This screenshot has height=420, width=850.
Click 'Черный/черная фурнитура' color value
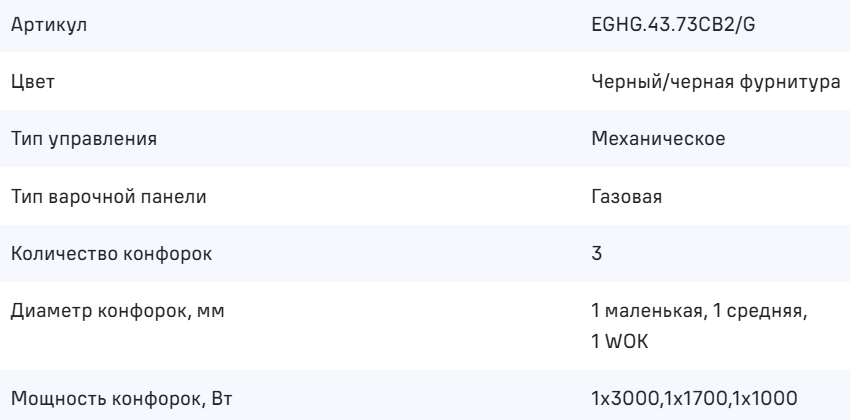pos(715,82)
